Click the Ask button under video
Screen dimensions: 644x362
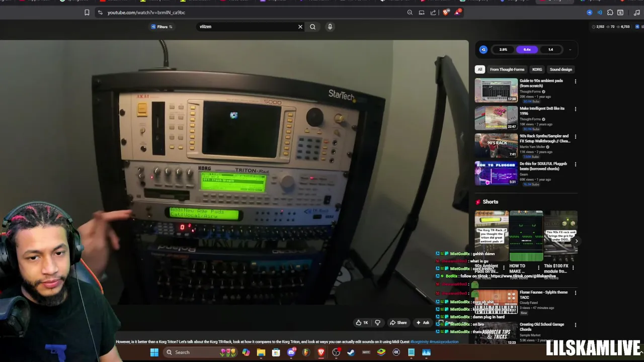pos(423,323)
